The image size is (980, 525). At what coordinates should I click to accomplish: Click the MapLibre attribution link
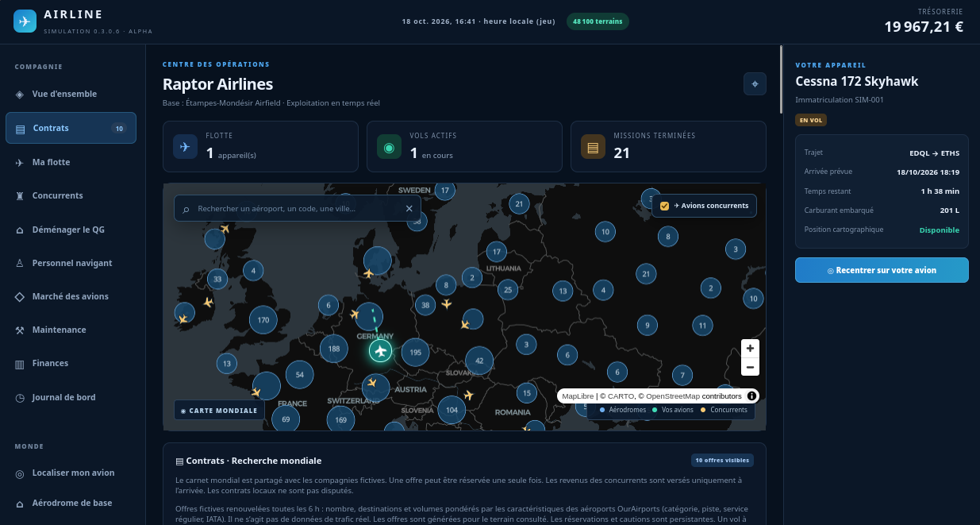[578, 396]
